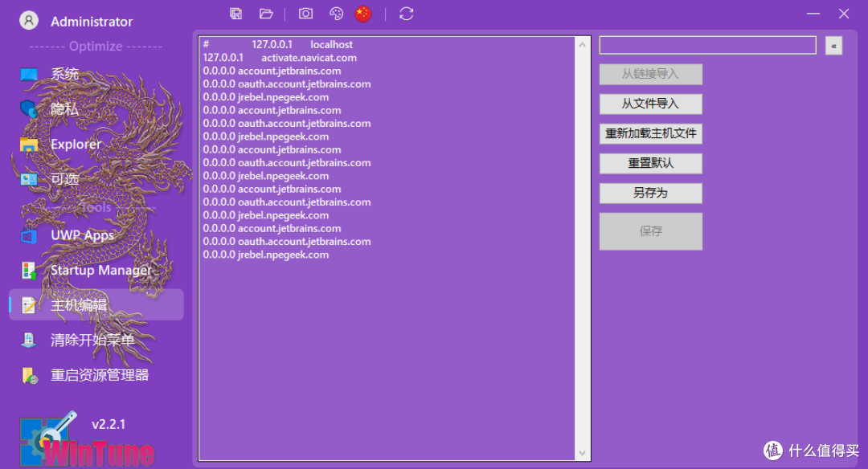Click the v2.2.1 version label
Image resolution: width=868 pixels, height=469 pixels.
click(108, 424)
